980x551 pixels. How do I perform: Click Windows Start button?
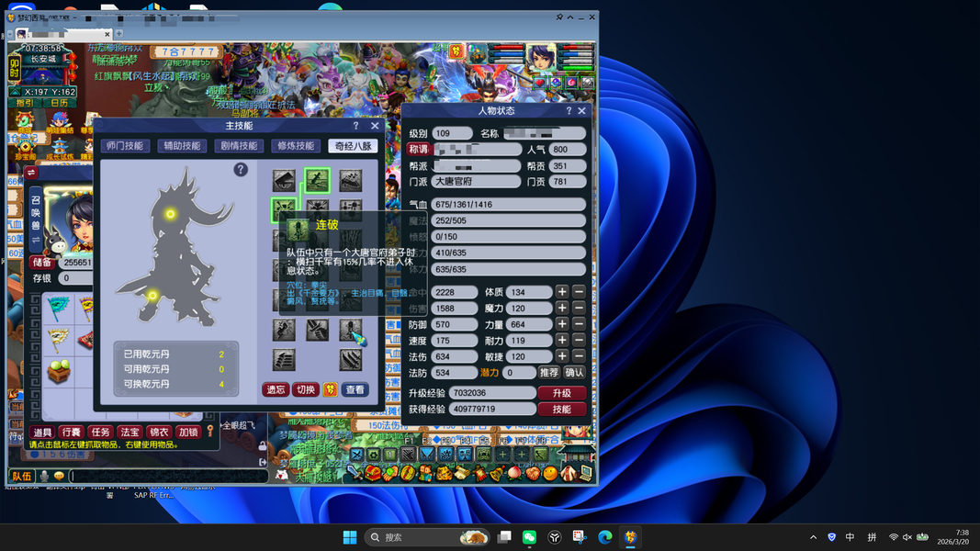click(350, 537)
